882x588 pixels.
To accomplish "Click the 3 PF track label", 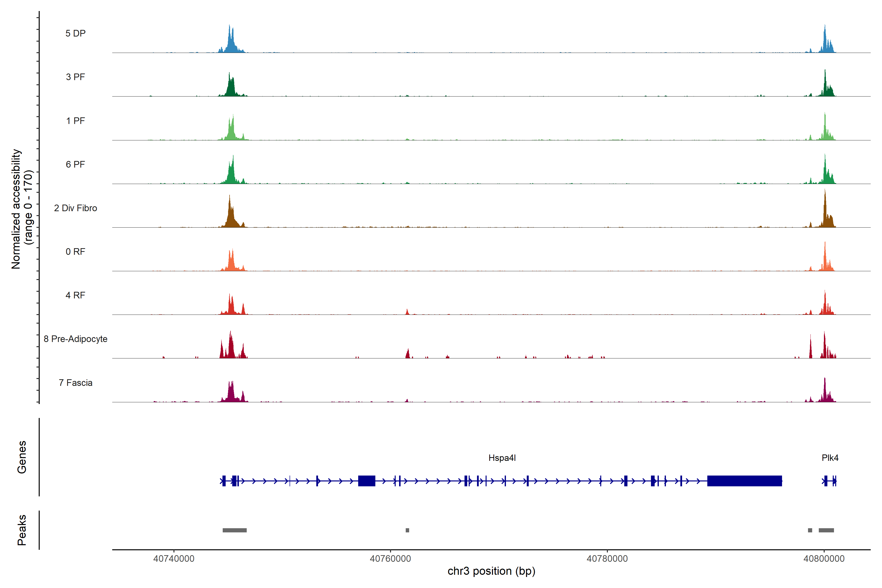I will [x=75, y=77].
